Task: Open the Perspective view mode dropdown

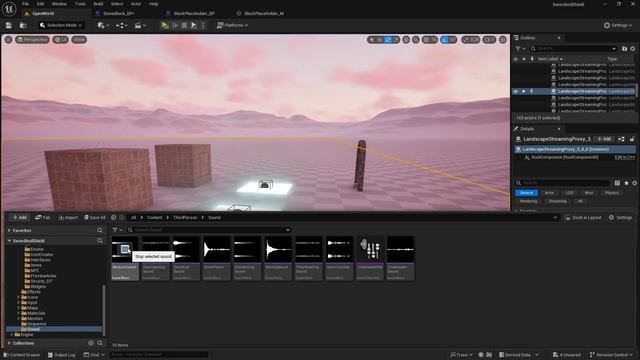Action: [32, 40]
